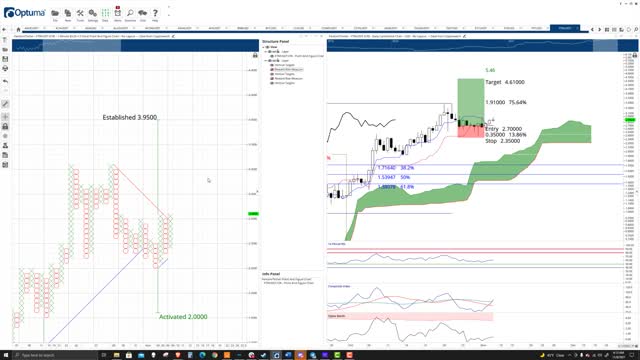
Task: Click the Home icon beside the tabs
Action: tap(18, 29)
